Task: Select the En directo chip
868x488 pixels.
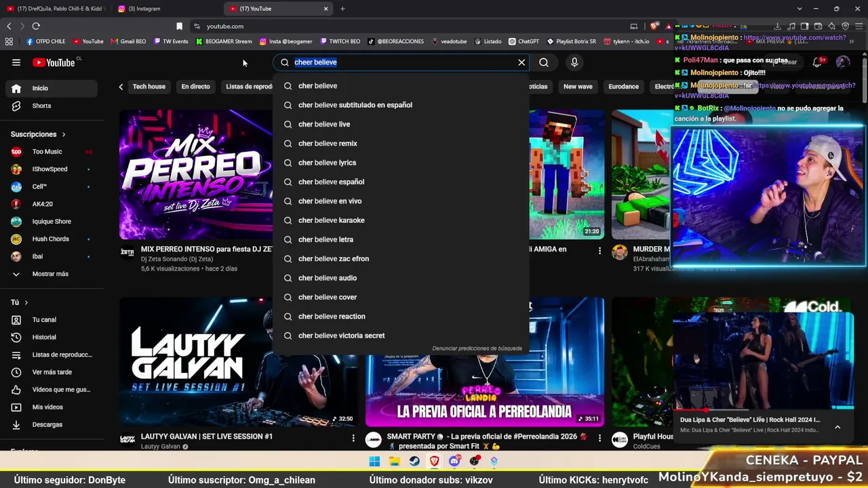Action: coord(195,87)
